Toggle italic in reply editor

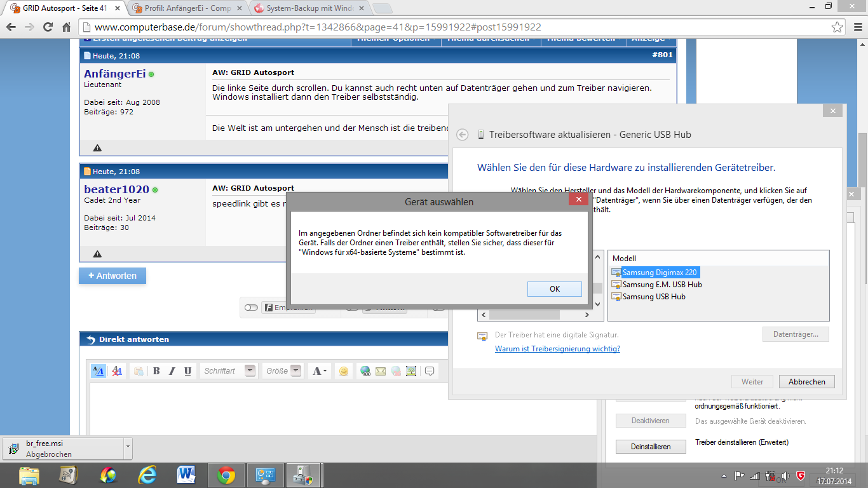172,371
